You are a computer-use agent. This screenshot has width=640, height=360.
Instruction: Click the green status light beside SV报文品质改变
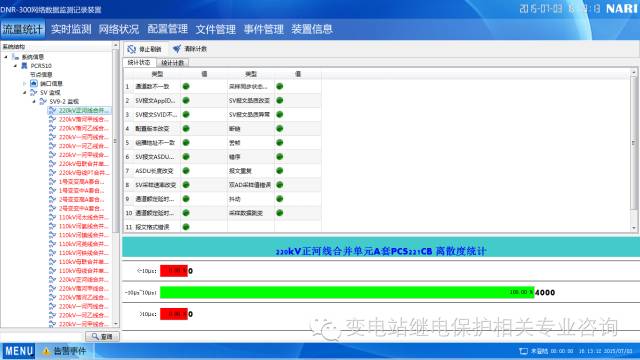pos(280,100)
